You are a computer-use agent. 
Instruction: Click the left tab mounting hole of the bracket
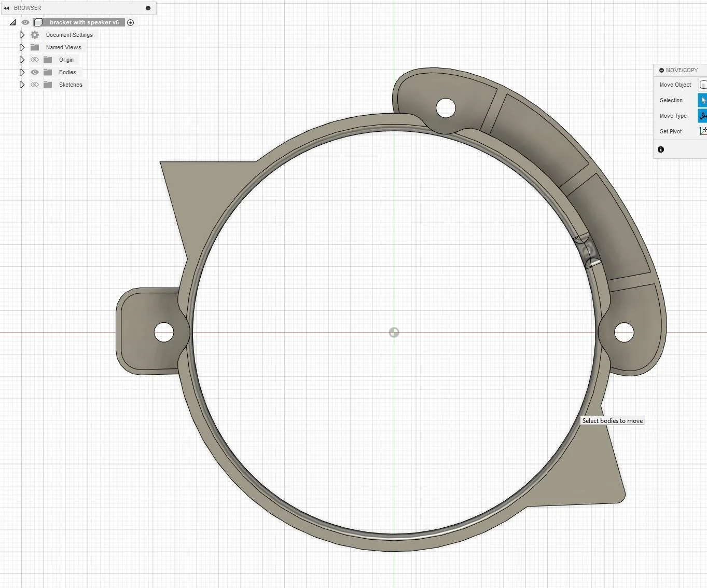pos(164,332)
